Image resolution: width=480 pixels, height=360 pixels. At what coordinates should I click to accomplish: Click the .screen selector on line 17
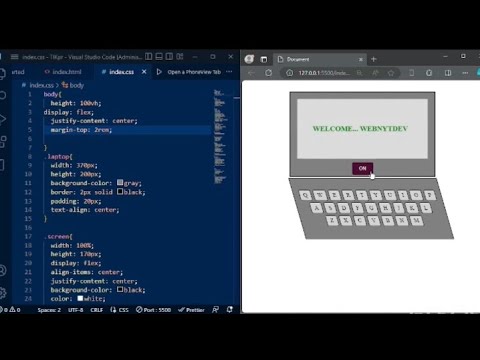pos(58,236)
